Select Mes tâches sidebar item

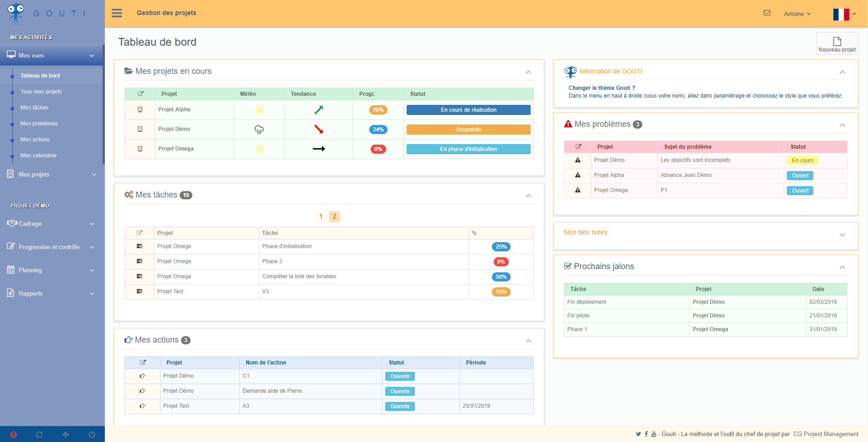pos(34,108)
